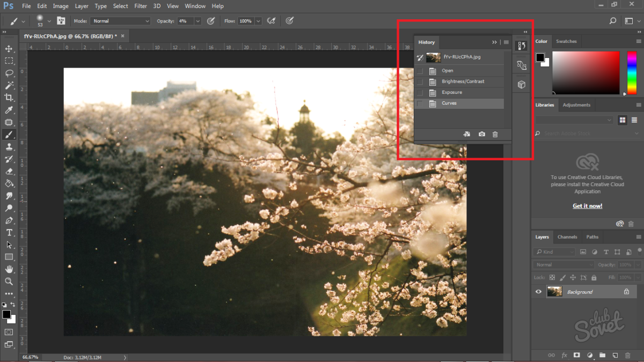Open the Filter menu

point(141,6)
